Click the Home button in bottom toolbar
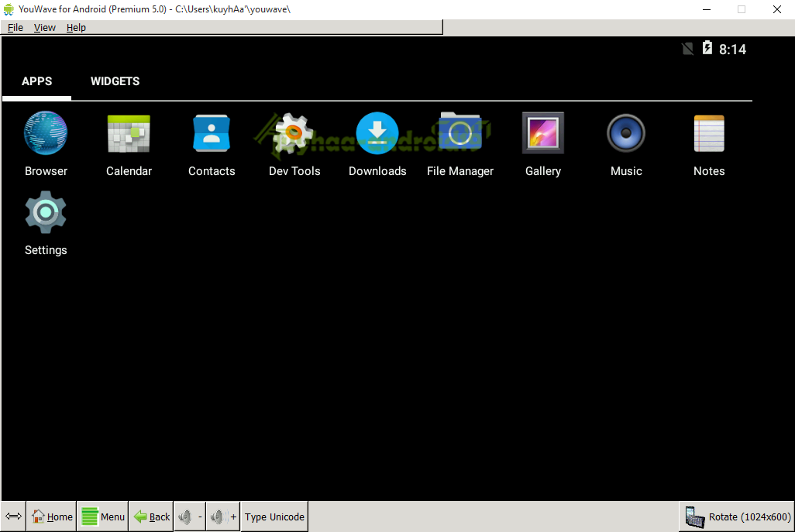 [x=52, y=517]
